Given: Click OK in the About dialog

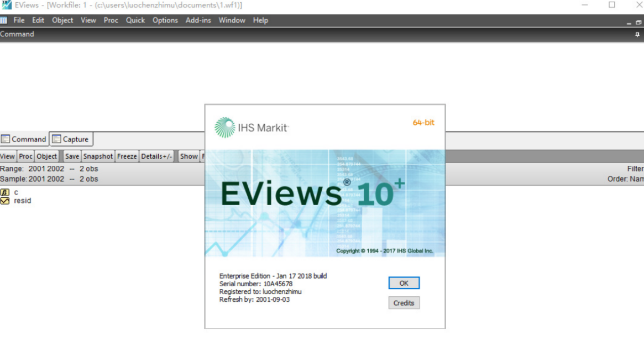Looking at the screenshot, I should (404, 283).
